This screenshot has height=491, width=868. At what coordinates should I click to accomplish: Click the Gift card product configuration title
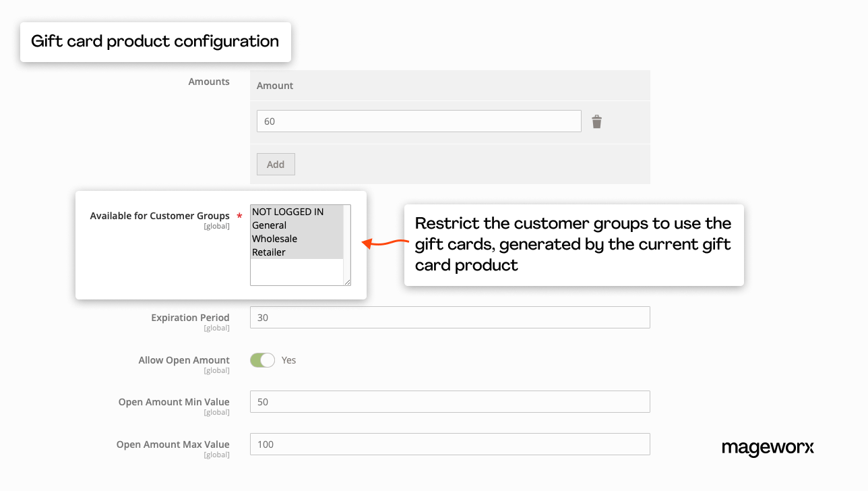tap(155, 42)
